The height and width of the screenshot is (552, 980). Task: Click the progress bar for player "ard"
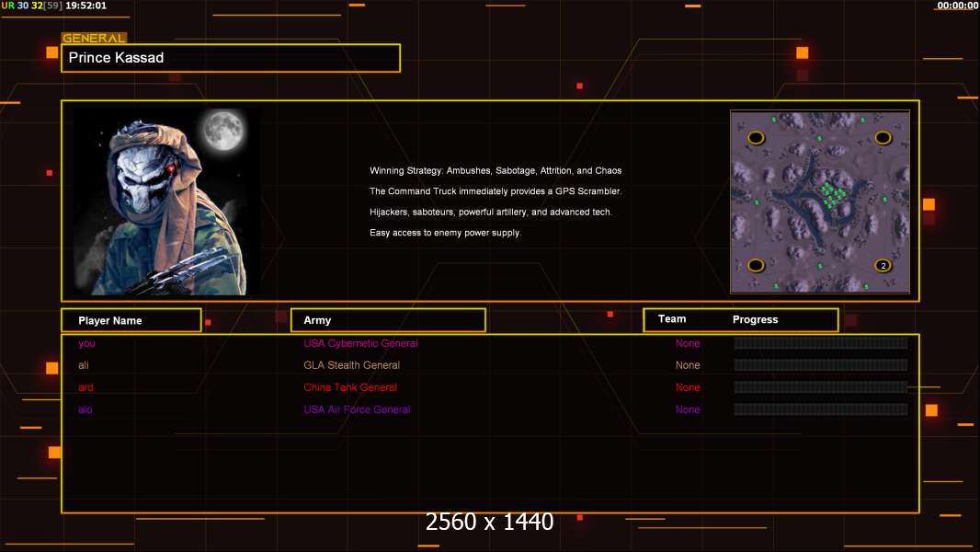821,387
